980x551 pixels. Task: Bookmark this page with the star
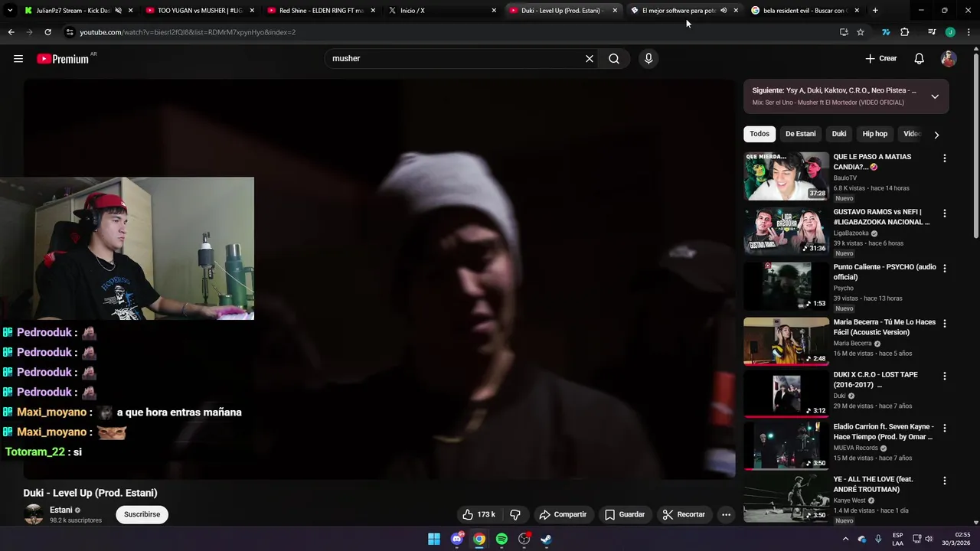(x=861, y=32)
